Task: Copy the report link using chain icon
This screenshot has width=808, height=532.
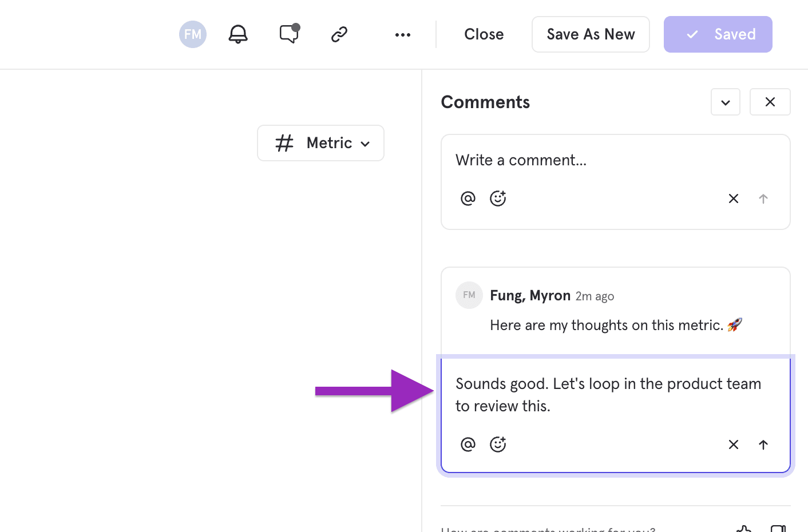Action: [339, 34]
